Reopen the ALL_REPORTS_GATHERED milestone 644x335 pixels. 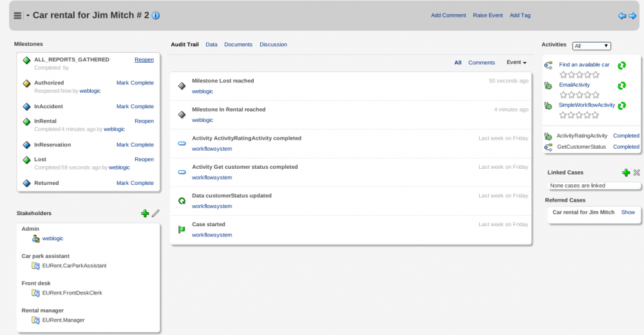click(144, 60)
